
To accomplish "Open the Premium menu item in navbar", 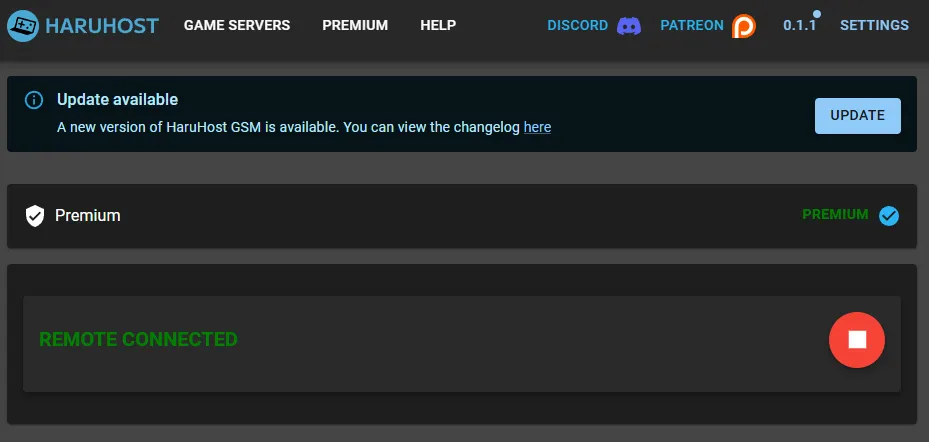I will click(x=355, y=25).
